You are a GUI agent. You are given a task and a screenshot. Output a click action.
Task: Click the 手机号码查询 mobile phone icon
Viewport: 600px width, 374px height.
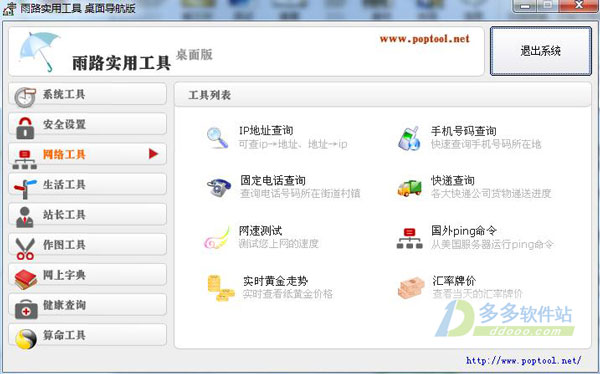tap(409, 138)
